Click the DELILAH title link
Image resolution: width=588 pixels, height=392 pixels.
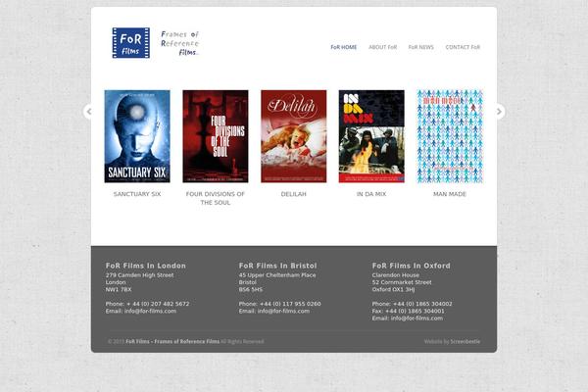[x=294, y=194]
